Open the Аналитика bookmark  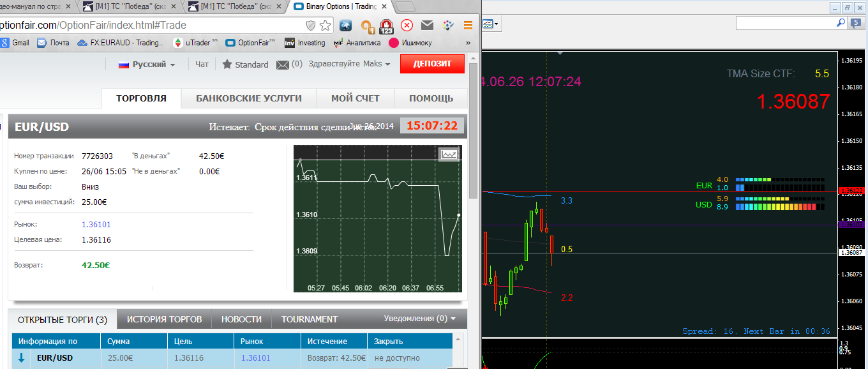tap(357, 43)
